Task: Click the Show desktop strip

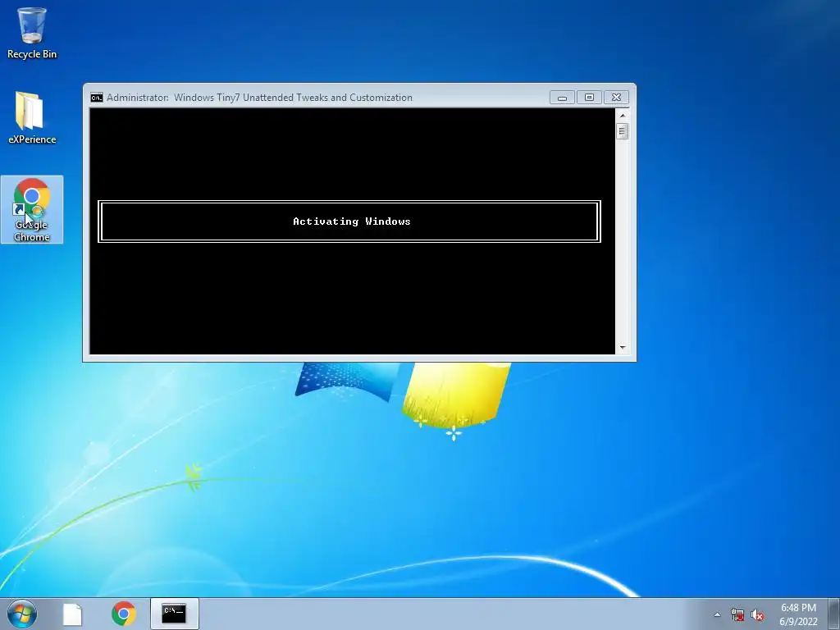Action: point(834,614)
